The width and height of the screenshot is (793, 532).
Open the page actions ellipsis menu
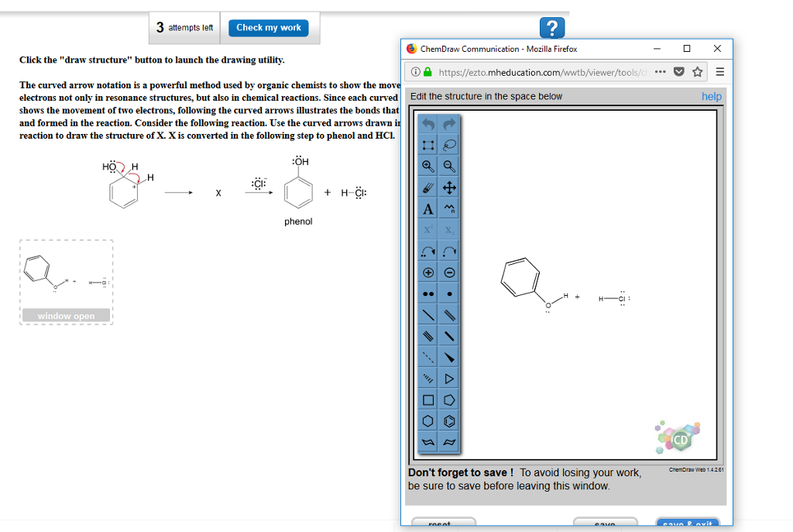659,71
